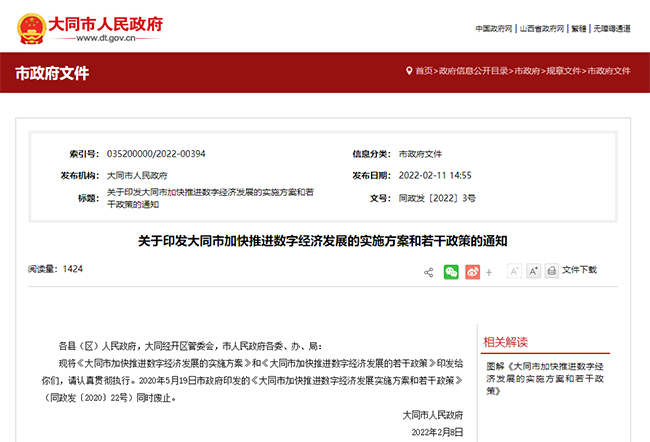Open 无障碍通道 accessibility link
Image resolution: width=650 pixels, height=442 pixels.
(612, 29)
